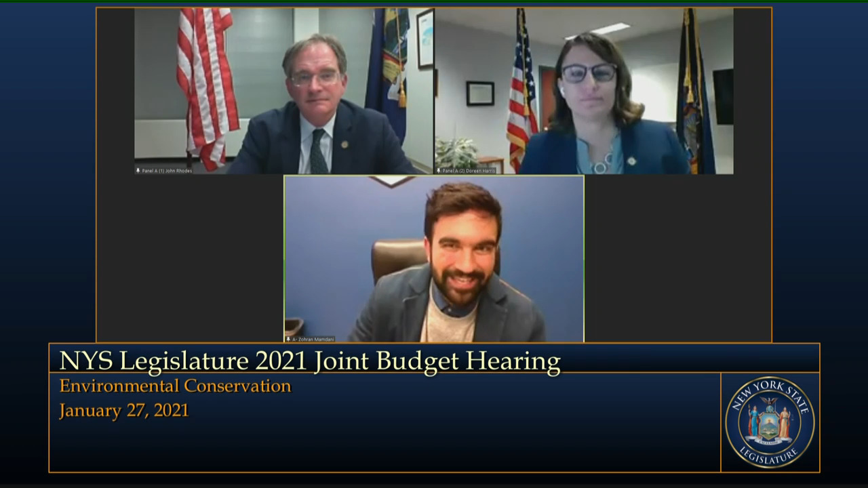Click the 'A- Zohran Mamdani' name label
This screenshot has width=868, height=488.
(313, 339)
